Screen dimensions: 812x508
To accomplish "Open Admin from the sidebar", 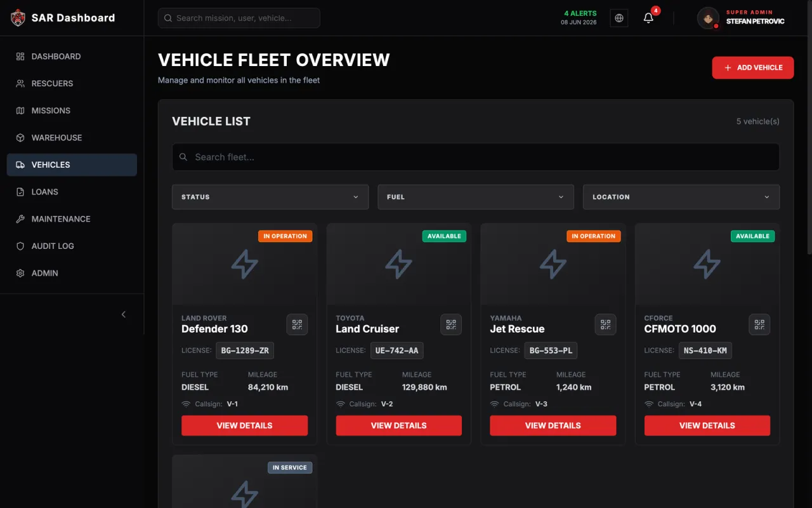I will point(72,273).
